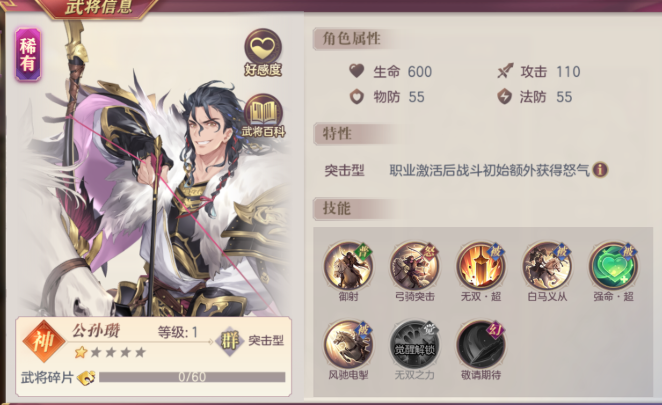Viewport: 662px width, 405px height.
Task: Select the 弓骑突击 skill icon
Action: click(x=415, y=266)
